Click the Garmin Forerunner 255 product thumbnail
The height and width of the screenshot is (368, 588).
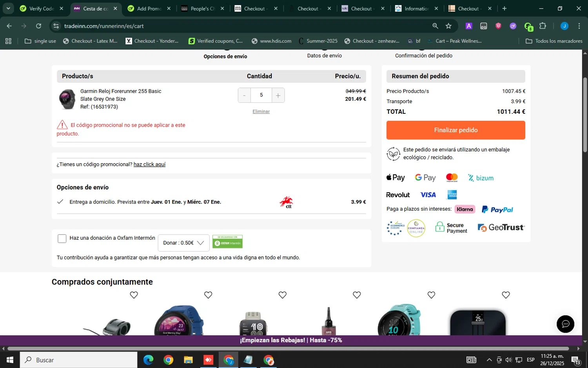point(67,99)
